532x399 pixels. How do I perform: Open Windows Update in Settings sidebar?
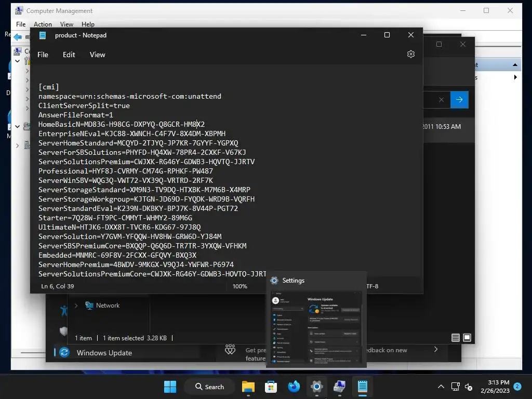tap(104, 353)
